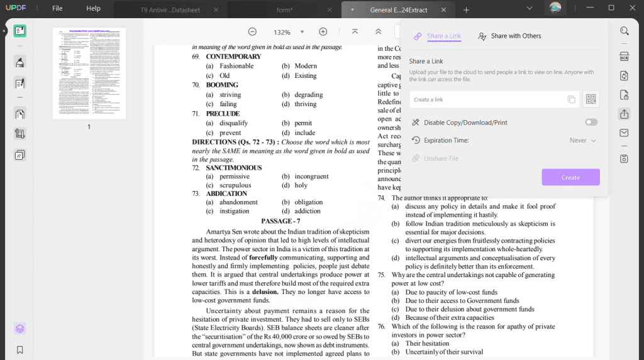Click the Share file icon
The image size is (644, 360).
(625, 114)
